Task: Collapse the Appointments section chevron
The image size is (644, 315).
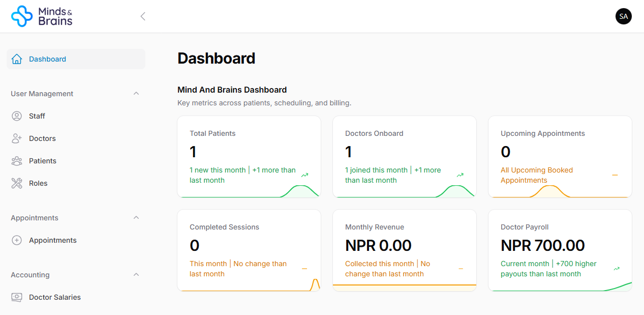Action: pos(136,218)
